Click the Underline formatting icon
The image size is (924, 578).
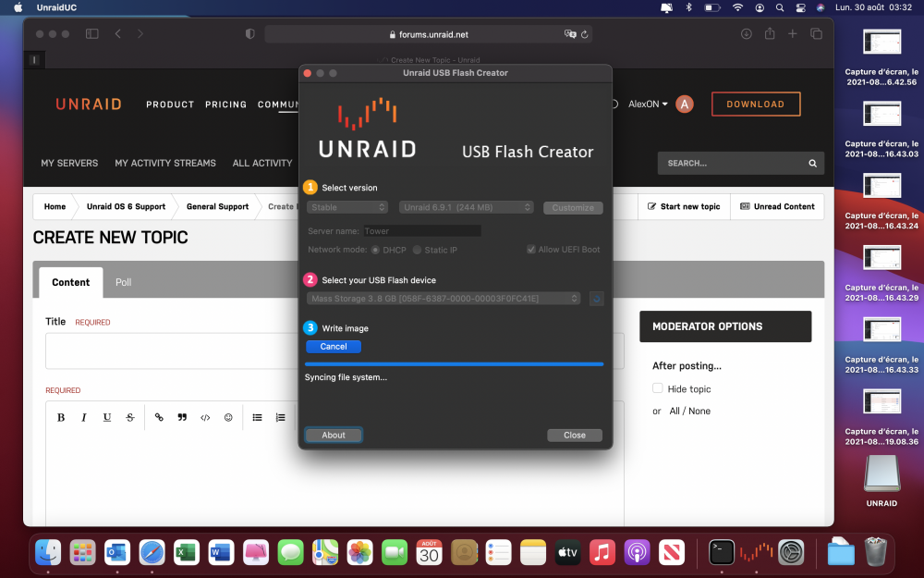pos(106,417)
